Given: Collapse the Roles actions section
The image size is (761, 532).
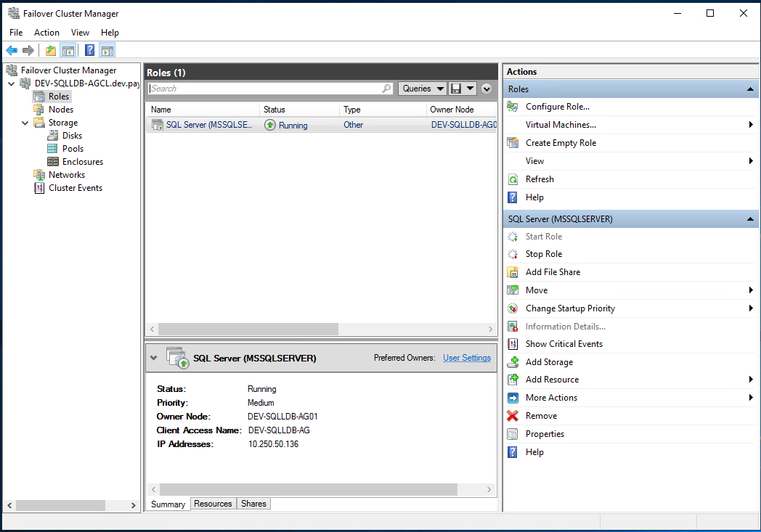Looking at the screenshot, I should pyautogui.click(x=750, y=89).
